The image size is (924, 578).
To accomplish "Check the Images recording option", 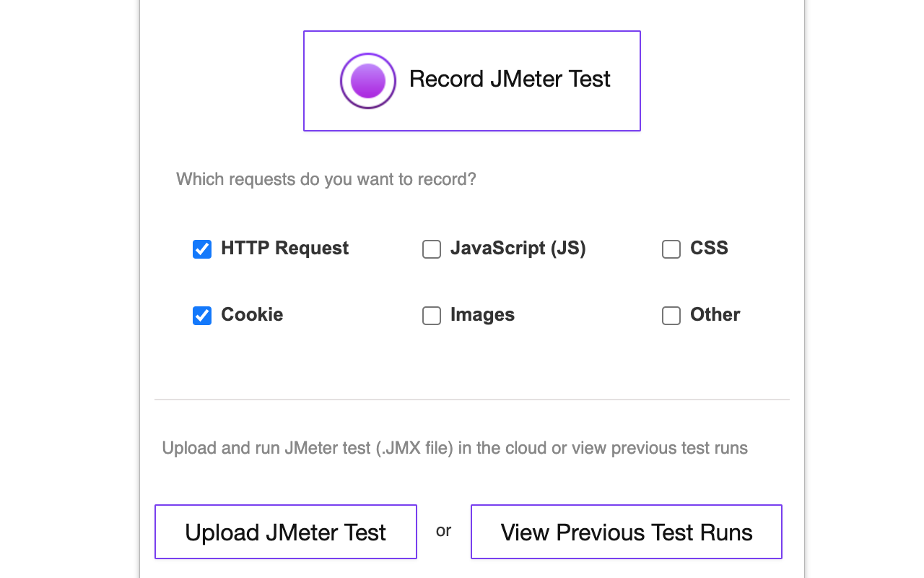I will coord(431,315).
